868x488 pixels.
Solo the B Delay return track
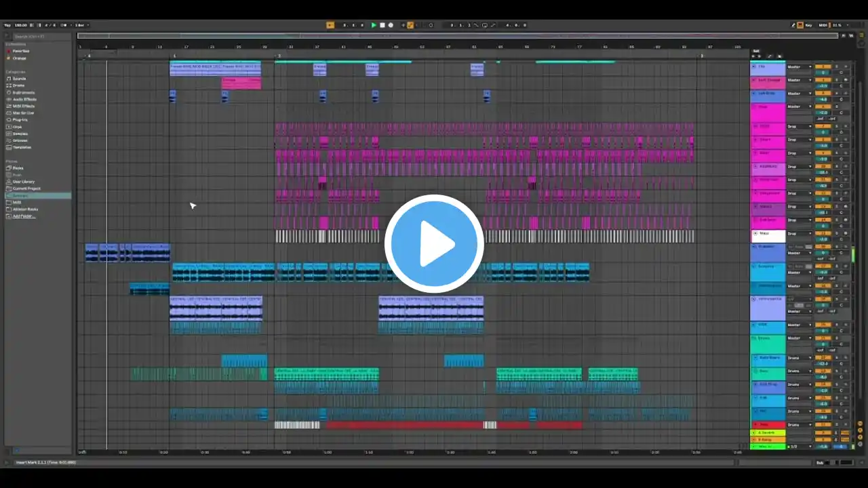(837, 439)
